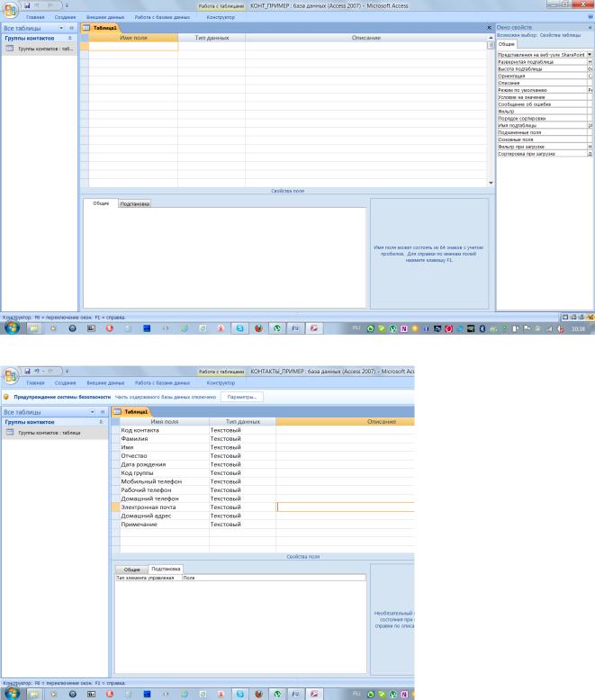Click Описание cell of Электронная почта row
The height and width of the screenshot is (700, 595).
click(x=346, y=507)
